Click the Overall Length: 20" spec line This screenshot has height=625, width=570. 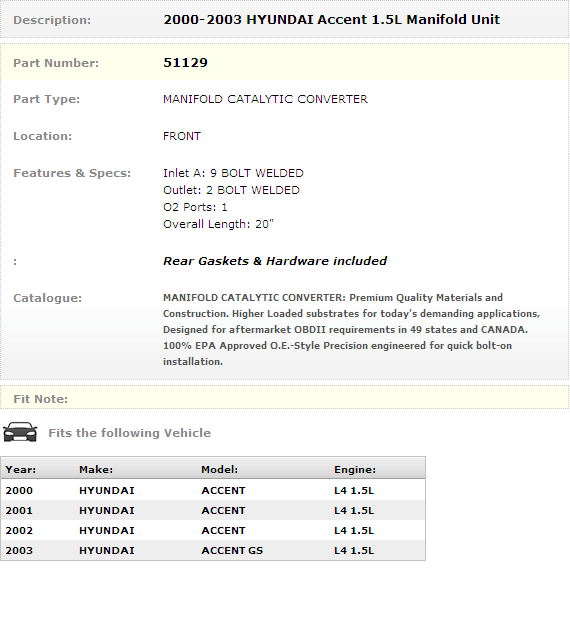click(218, 224)
